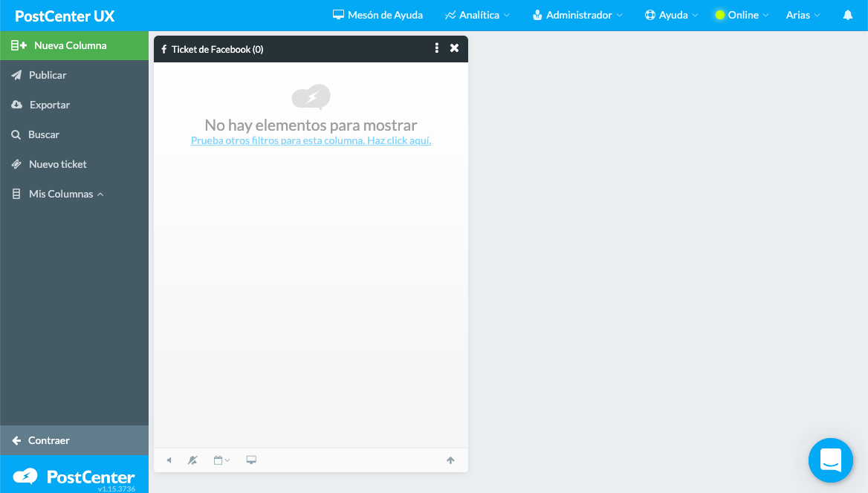The height and width of the screenshot is (493, 868).
Task: Click the scroll-to-top arrow icon
Action: 450,460
